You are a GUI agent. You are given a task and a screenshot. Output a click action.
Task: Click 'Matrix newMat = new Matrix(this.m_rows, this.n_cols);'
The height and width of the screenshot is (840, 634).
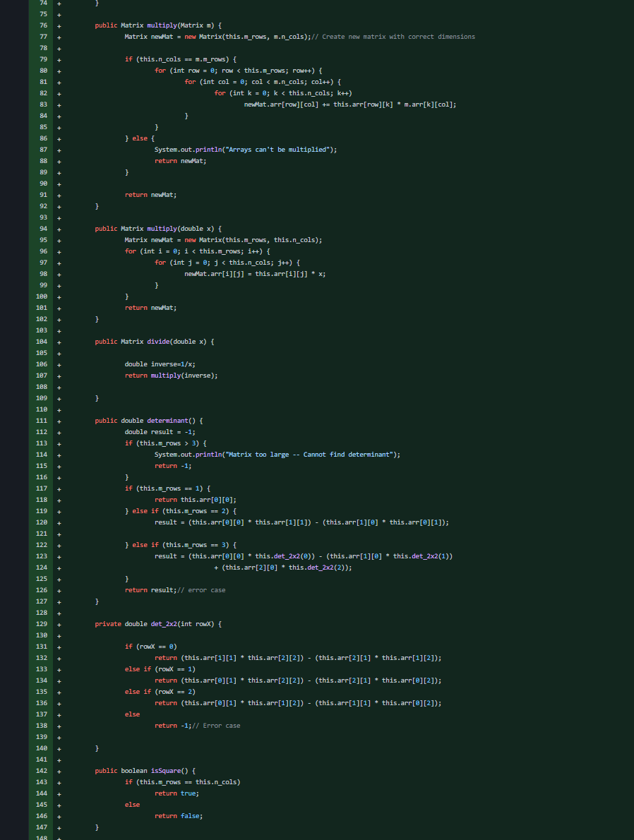(x=224, y=241)
